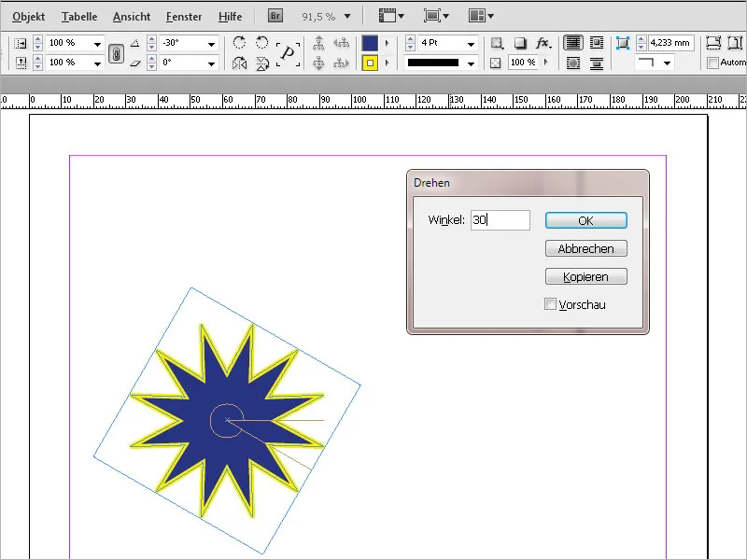747x560 pixels.
Task: Click OK in the Drehen dialog
Action: pos(585,220)
